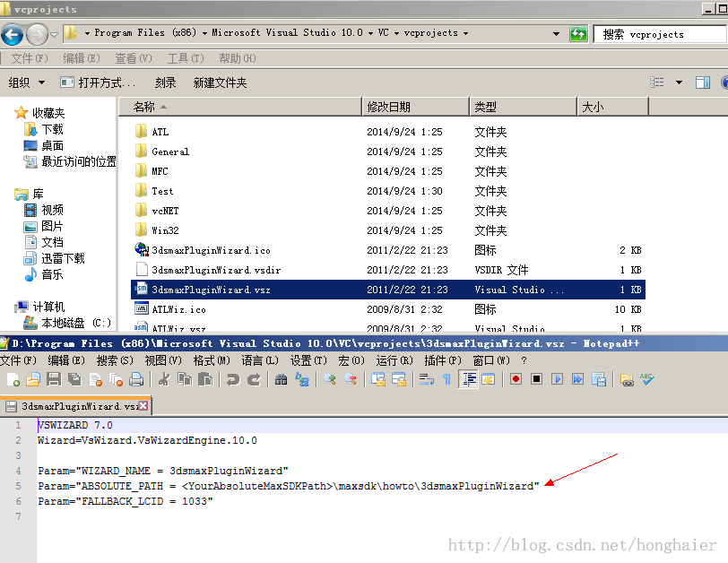
Task: Run macro multiple times icon
Action: click(x=577, y=379)
